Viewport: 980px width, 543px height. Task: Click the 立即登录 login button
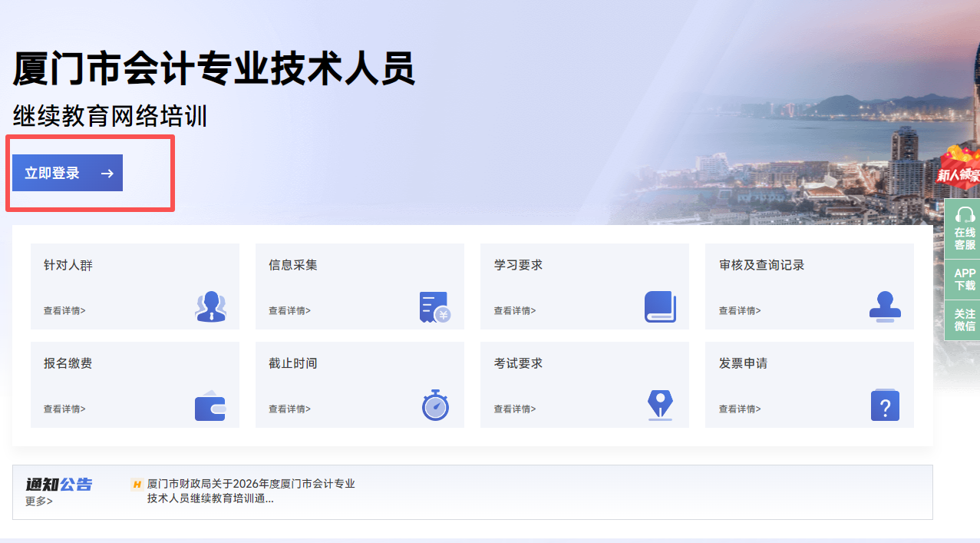coord(66,172)
